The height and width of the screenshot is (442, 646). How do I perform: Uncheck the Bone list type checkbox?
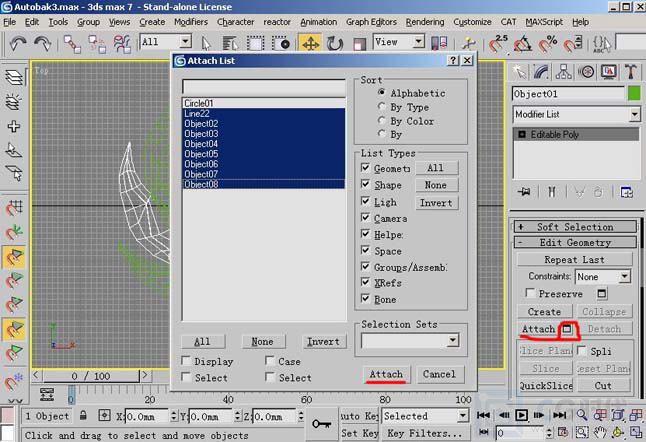coord(365,299)
